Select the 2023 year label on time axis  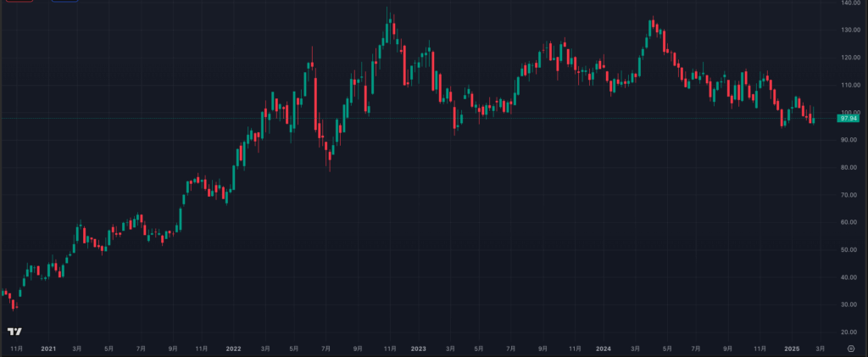pos(419,349)
